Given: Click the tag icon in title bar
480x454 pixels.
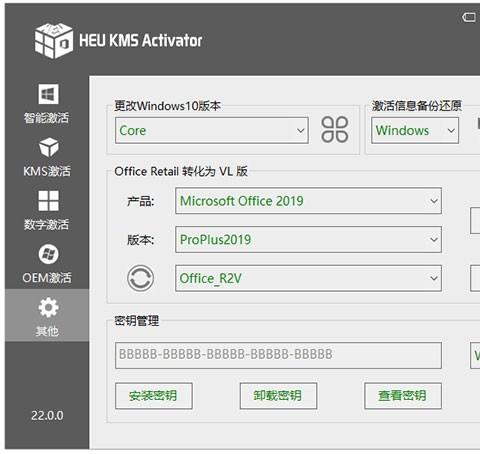Looking at the screenshot, I should 469,17.
